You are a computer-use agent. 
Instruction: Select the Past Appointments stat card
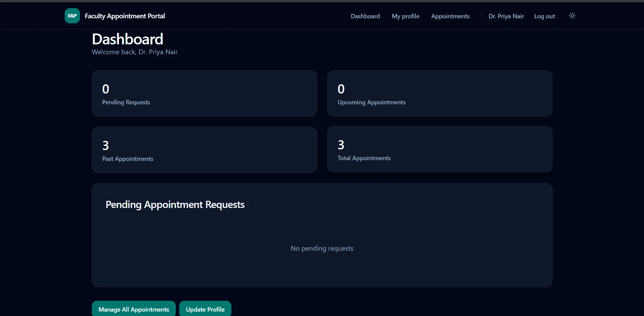pos(204,150)
